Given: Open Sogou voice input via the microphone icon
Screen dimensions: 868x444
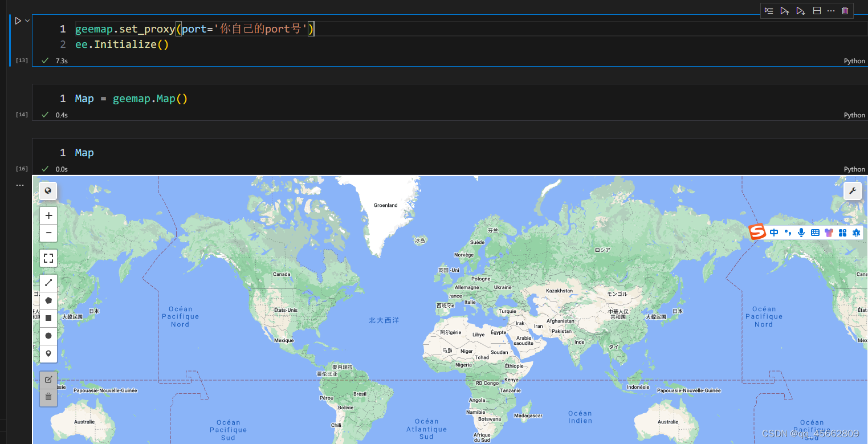Looking at the screenshot, I should click(801, 232).
